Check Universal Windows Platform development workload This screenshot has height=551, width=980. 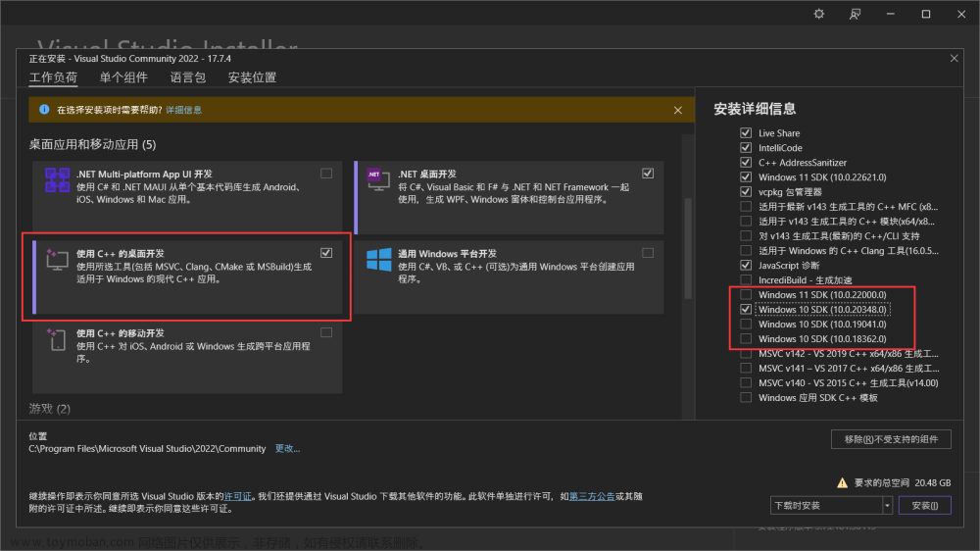pos(648,253)
